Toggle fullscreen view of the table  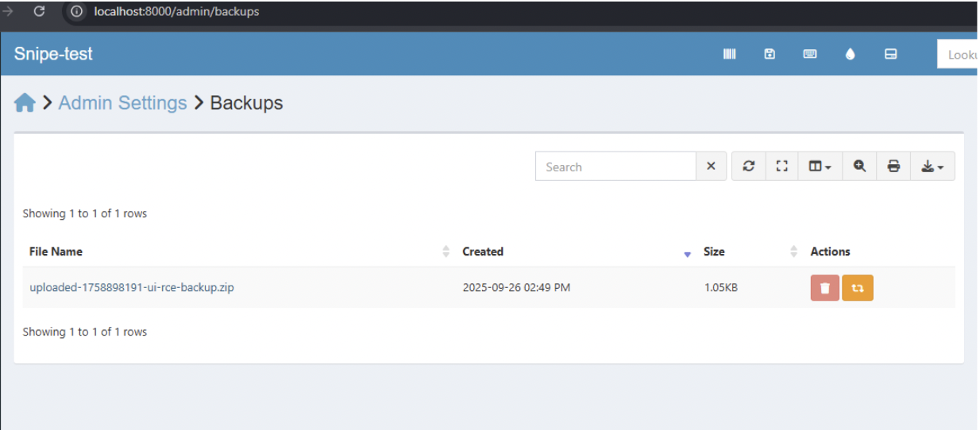tap(781, 167)
